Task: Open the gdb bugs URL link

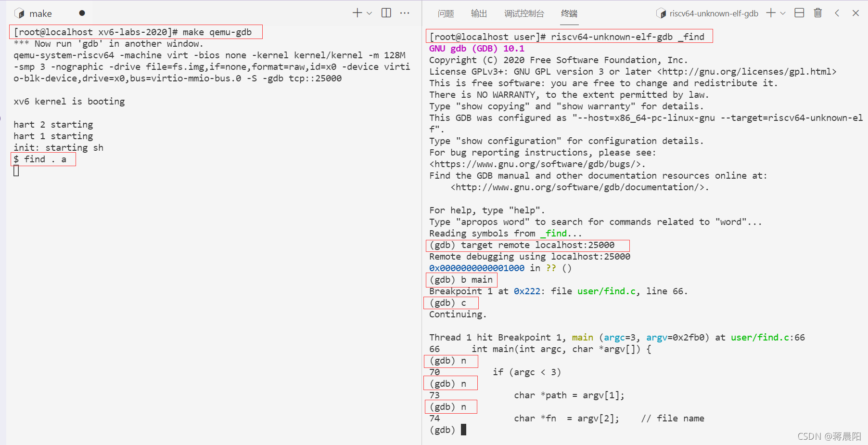Action: [x=535, y=164]
